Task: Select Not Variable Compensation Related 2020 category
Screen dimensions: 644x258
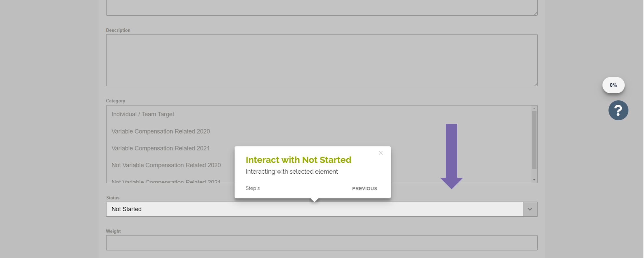Action: tap(166, 165)
